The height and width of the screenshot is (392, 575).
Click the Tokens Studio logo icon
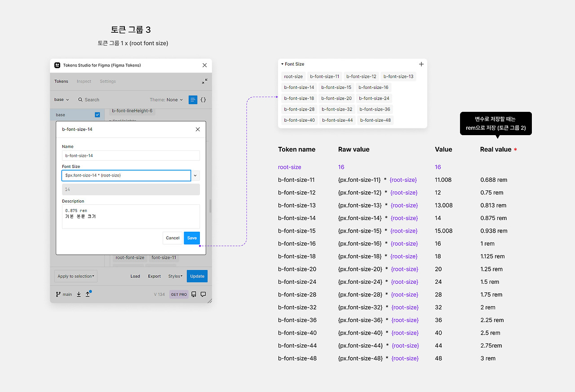(x=57, y=65)
